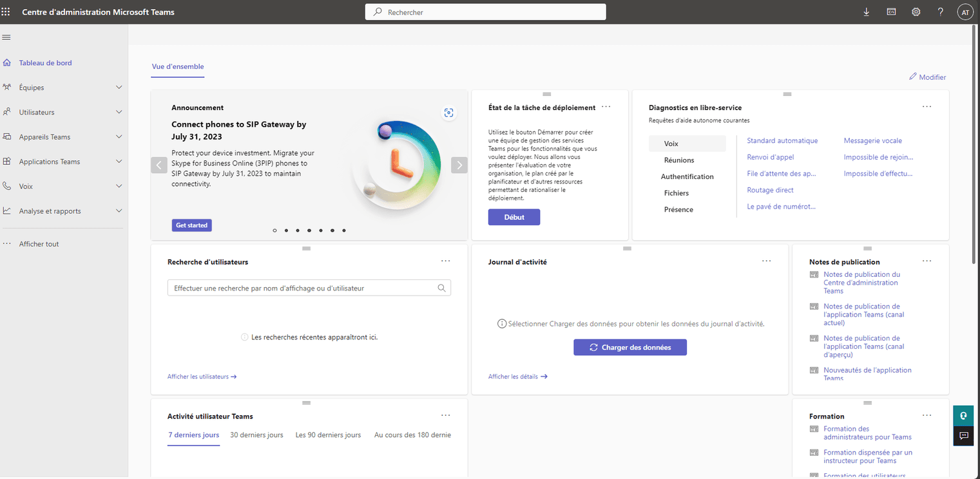Open the feedback chat icon
The height and width of the screenshot is (479, 980).
coord(963,436)
